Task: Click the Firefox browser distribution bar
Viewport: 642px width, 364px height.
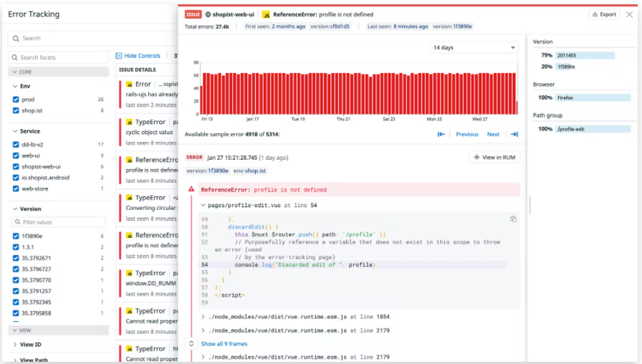Action: click(x=593, y=98)
